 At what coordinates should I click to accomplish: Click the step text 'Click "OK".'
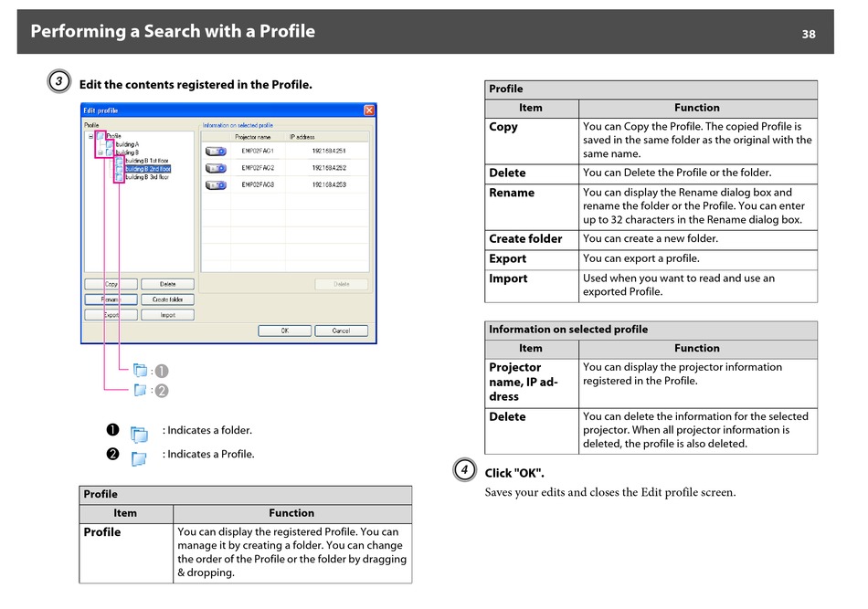(514, 474)
